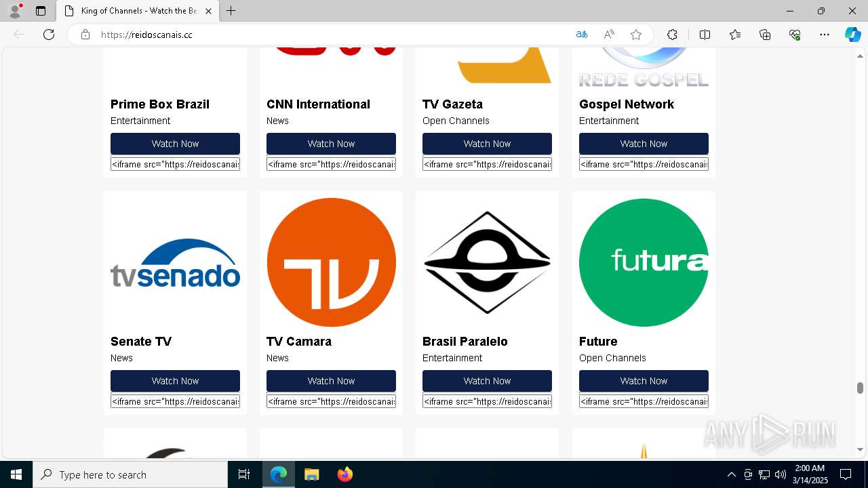
Task: Select Senate TV iframe code field
Action: click(x=175, y=401)
